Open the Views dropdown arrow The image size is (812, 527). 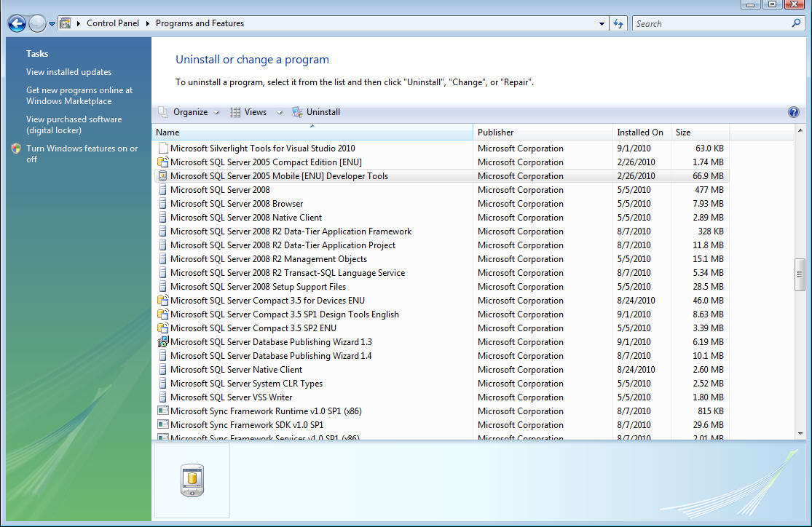coord(279,112)
